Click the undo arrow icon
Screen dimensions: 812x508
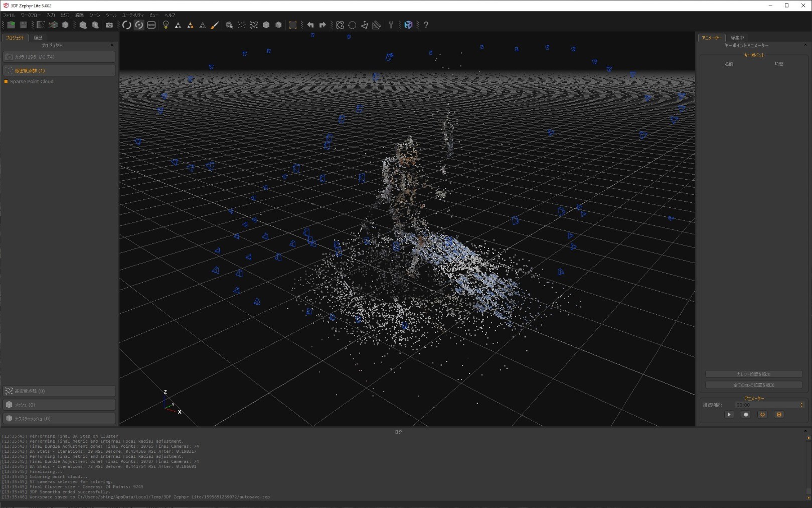coord(310,25)
